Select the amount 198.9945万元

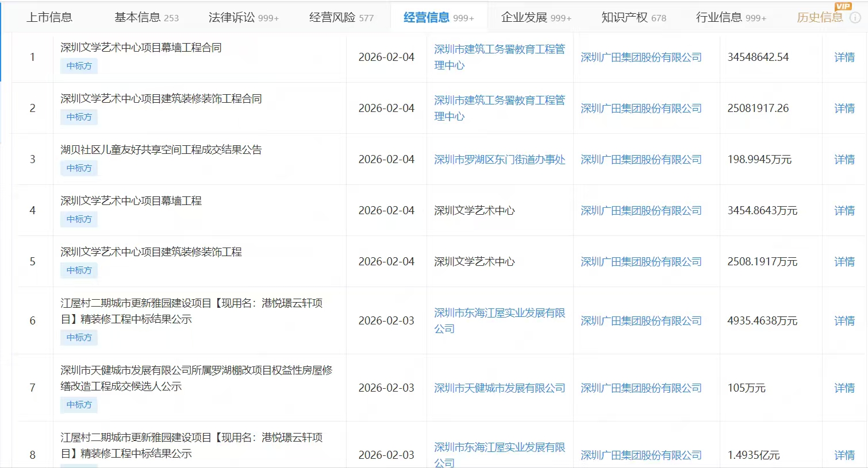[759, 159]
